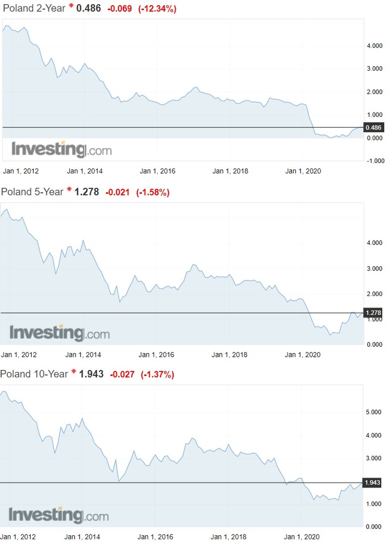Click the 1.943 current value price tag
The height and width of the screenshot is (543, 392).
point(372,483)
